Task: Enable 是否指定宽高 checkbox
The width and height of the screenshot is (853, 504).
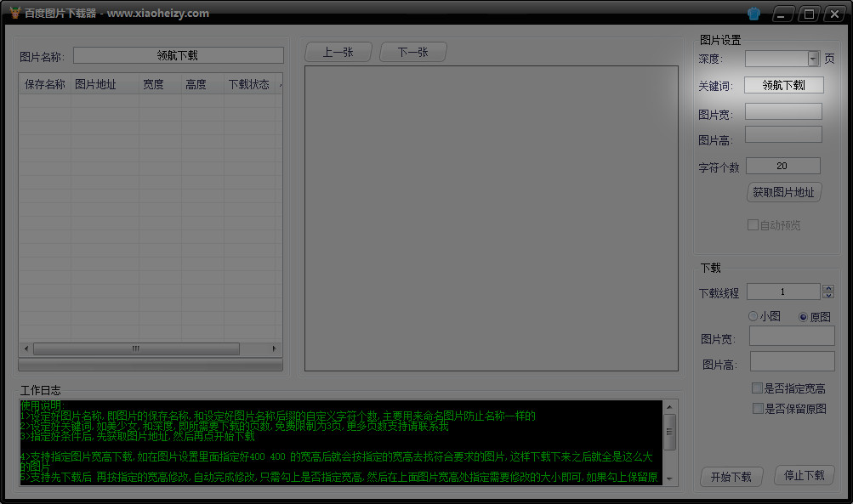Action: point(757,388)
